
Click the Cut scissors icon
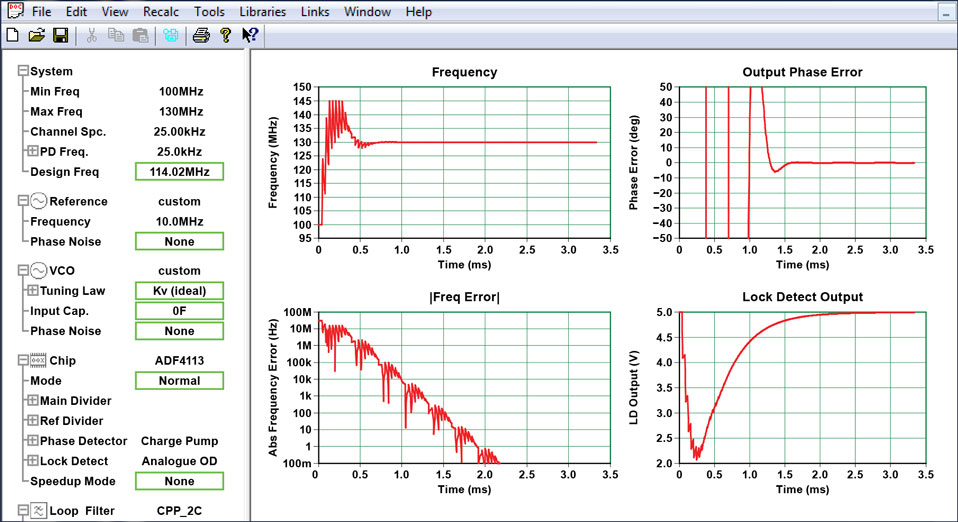(x=92, y=35)
